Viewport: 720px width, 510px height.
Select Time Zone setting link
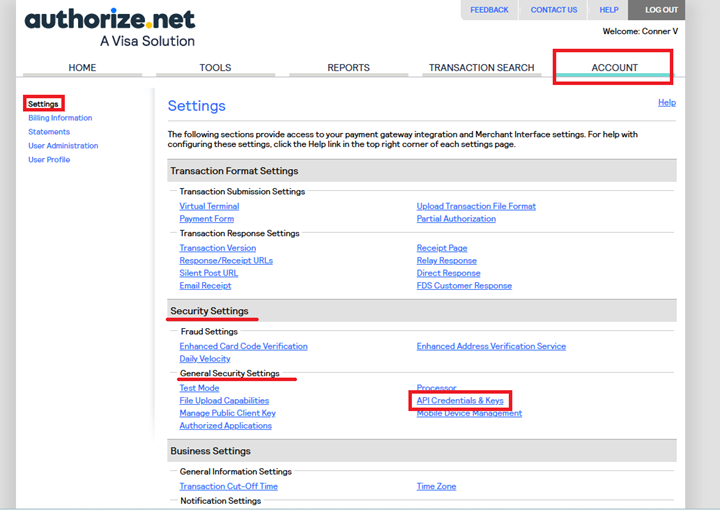tap(436, 486)
